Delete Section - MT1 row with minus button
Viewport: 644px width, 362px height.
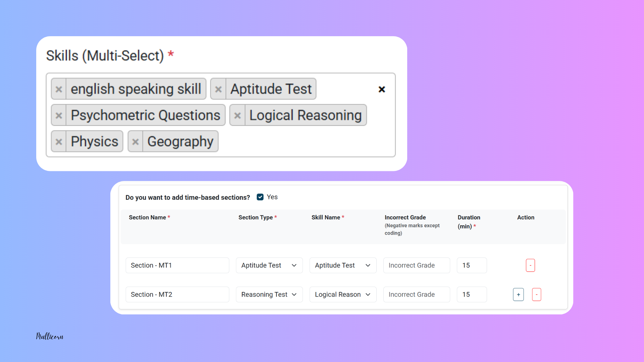tap(530, 265)
